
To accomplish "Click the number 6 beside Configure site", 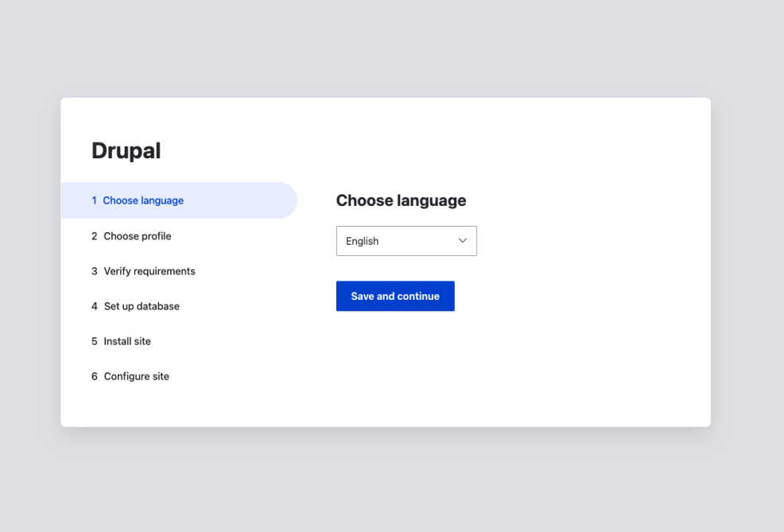I will [x=94, y=376].
